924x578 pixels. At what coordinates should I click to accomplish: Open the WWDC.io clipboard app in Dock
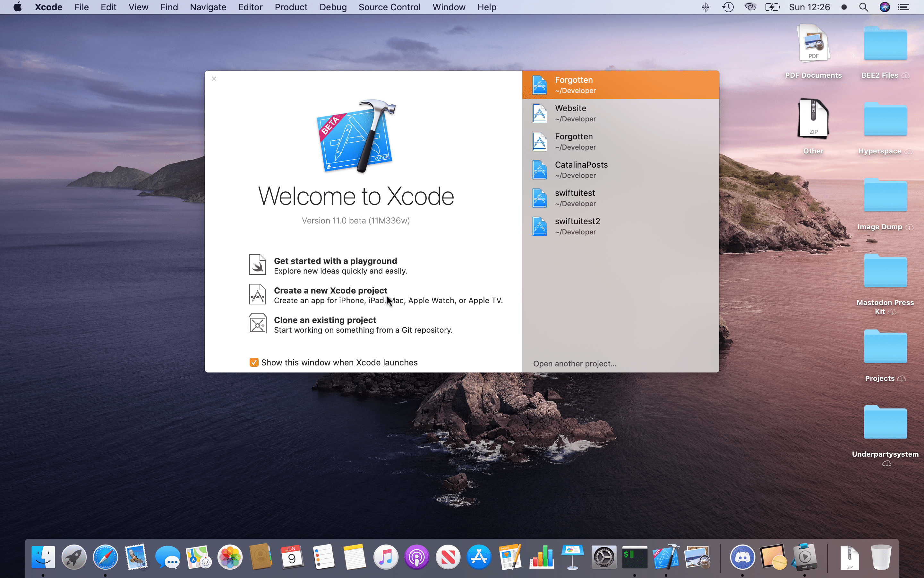805,556
